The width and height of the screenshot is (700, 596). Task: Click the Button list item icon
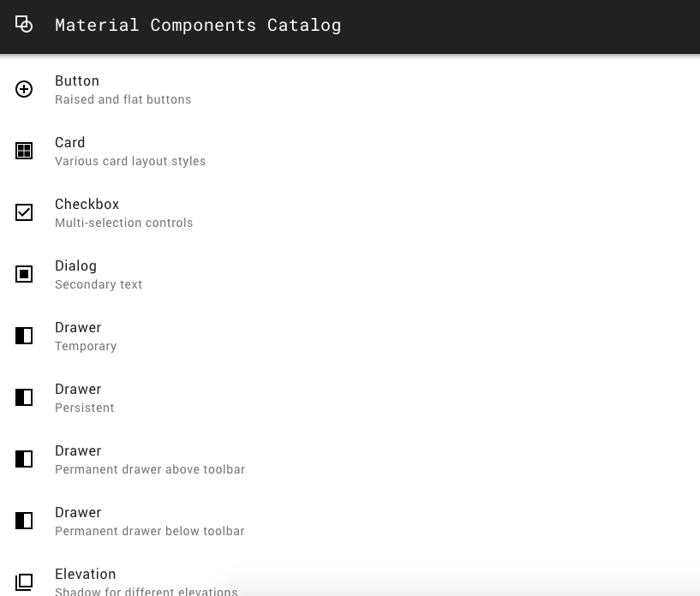(24, 89)
